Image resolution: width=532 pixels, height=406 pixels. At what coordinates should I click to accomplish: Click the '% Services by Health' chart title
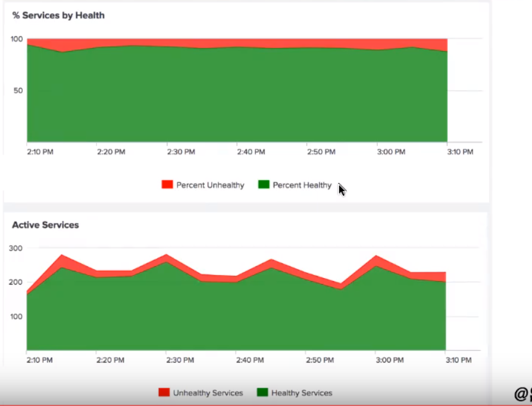coord(58,15)
